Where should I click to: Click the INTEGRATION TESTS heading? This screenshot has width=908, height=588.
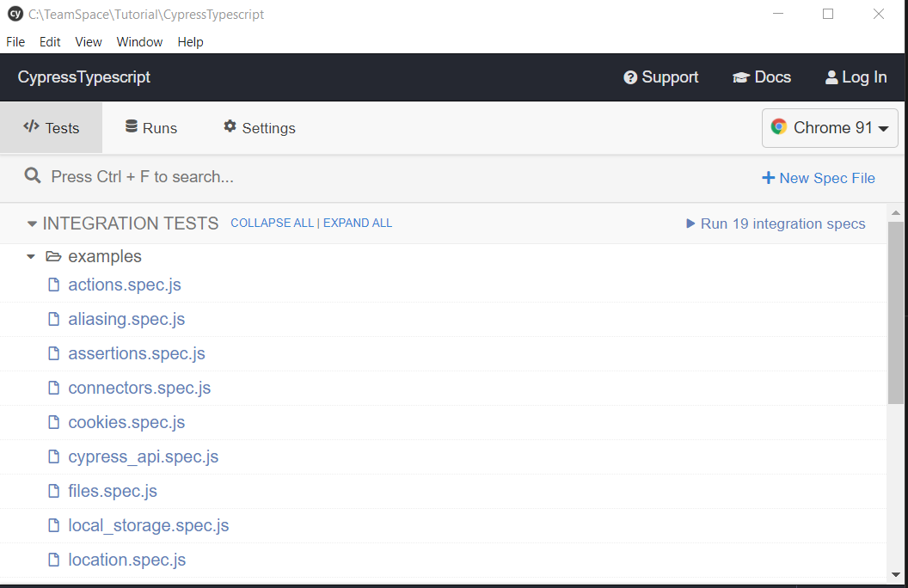tap(131, 224)
